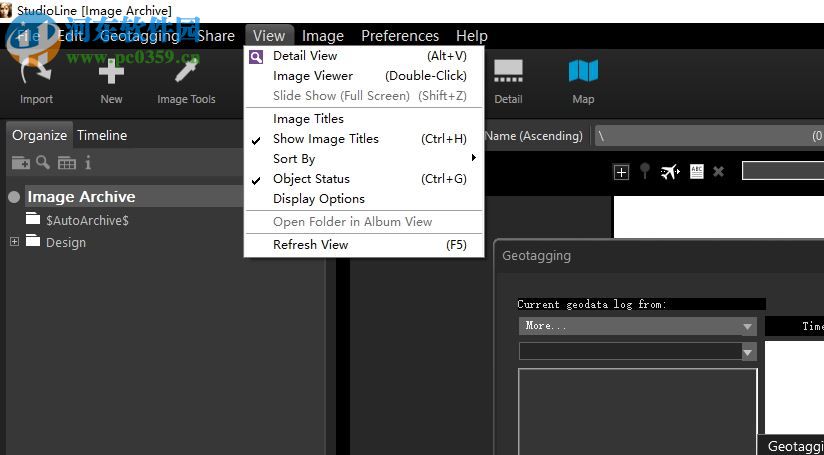
Task: Open the More... geodata log dropdown
Action: [637, 326]
